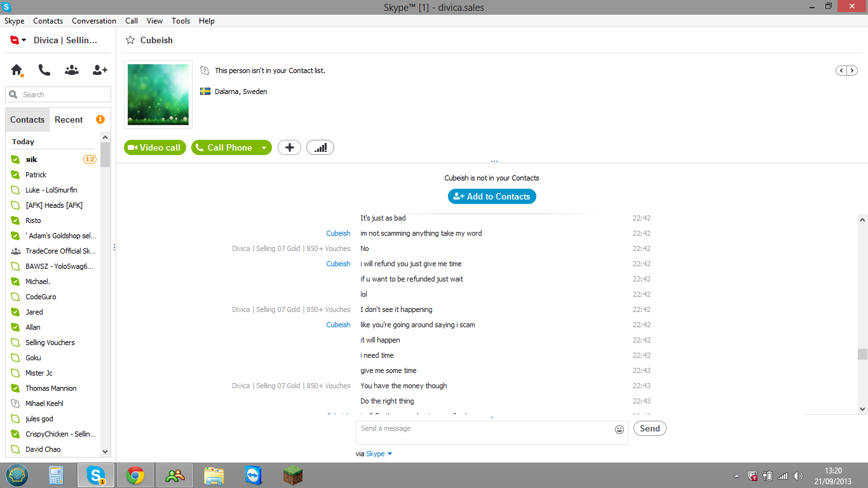Click the chat scroll up arrow
868x488 pixels.
pos(862,220)
